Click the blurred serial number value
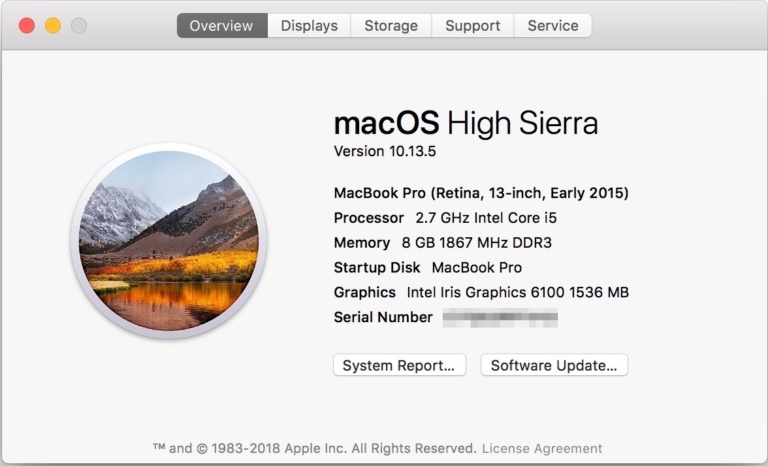This screenshot has width=768, height=466. 500,318
